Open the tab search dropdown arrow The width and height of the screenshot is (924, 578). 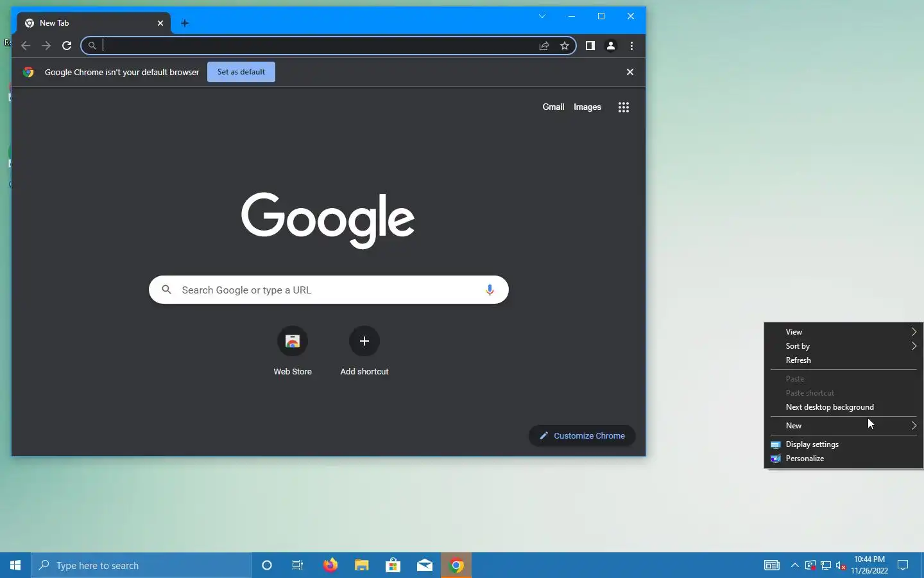pyautogui.click(x=542, y=16)
